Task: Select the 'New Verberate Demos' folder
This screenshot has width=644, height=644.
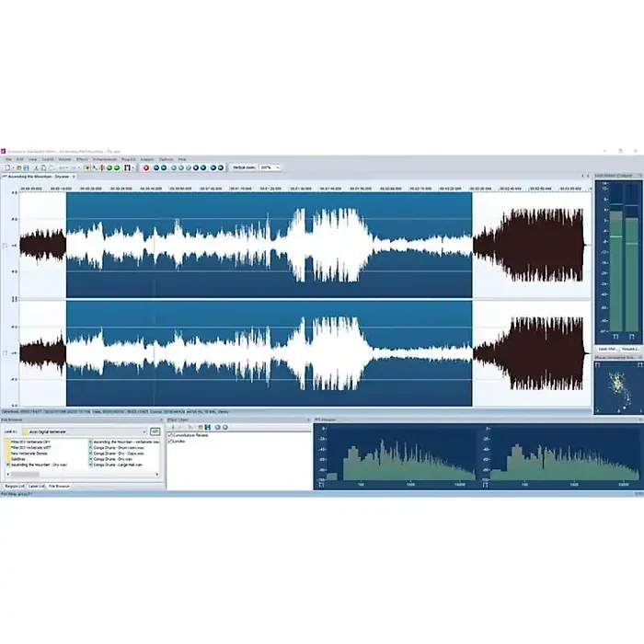Action: click(x=29, y=454)
